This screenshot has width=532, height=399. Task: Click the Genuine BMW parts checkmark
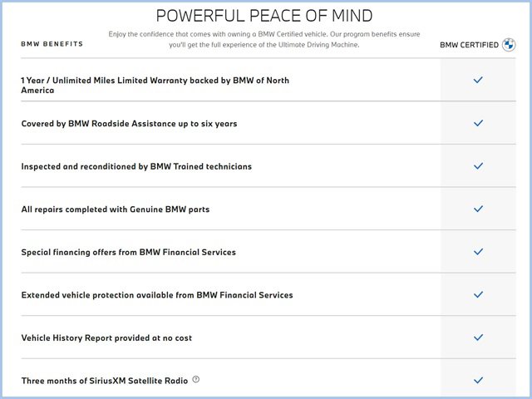(478, 209)
